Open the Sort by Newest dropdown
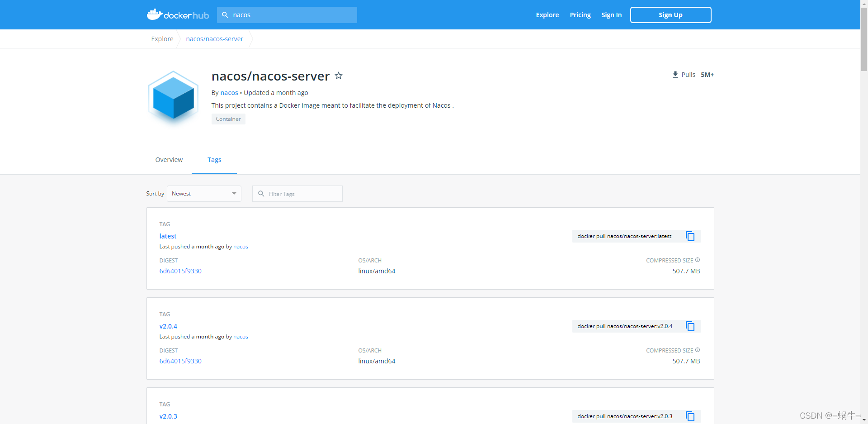 204,194
